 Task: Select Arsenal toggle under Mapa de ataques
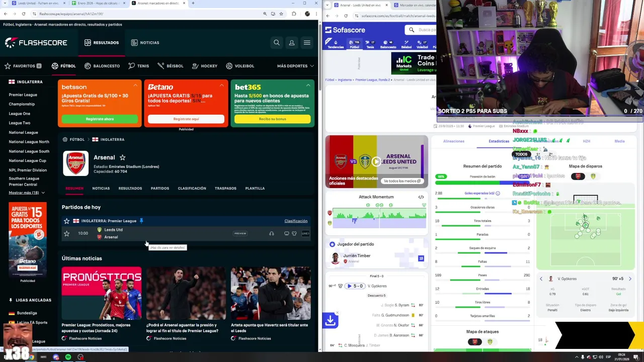click(x=474, y=342)
